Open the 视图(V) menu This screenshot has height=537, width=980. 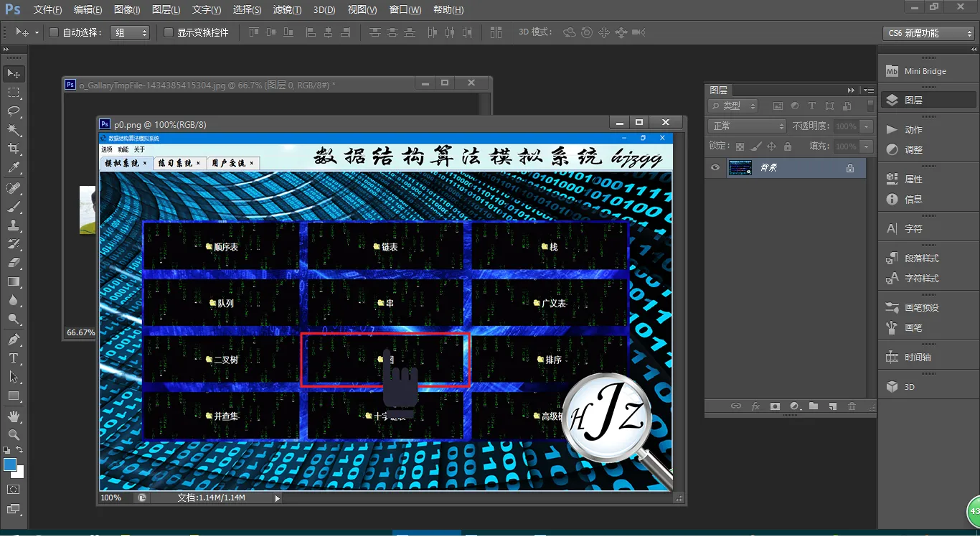362,10
